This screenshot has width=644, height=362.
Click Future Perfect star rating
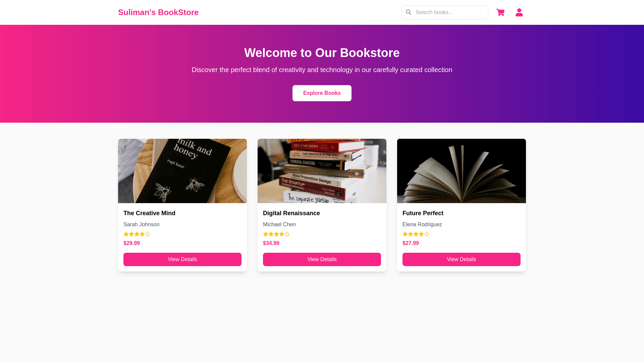416,234
